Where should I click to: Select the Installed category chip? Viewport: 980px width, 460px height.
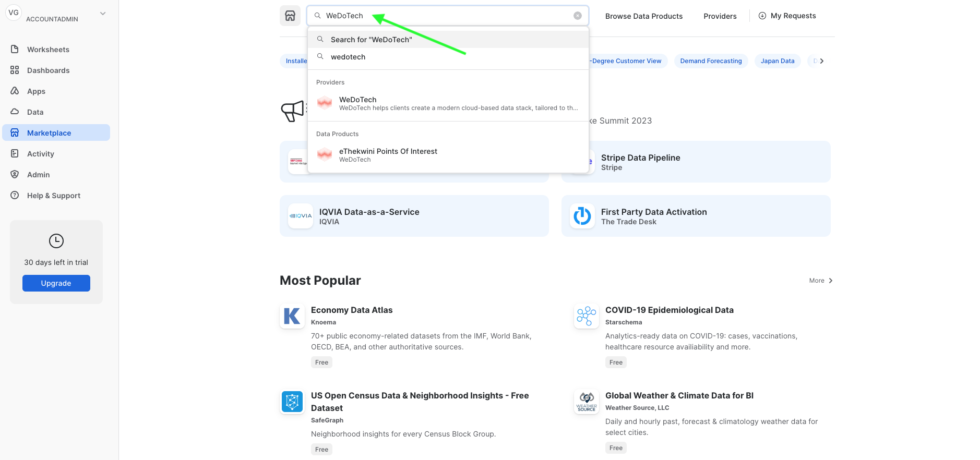click(x=294, y=61)
